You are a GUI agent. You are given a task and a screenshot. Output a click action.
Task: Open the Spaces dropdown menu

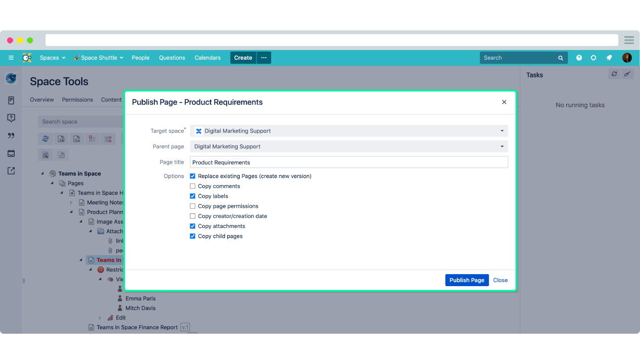pyautogui.click(x=53, y=58)
